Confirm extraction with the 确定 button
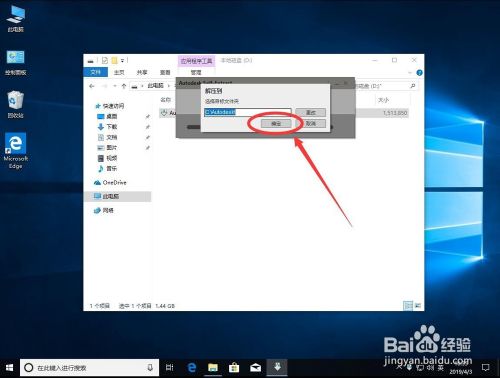 click(276, 124)
